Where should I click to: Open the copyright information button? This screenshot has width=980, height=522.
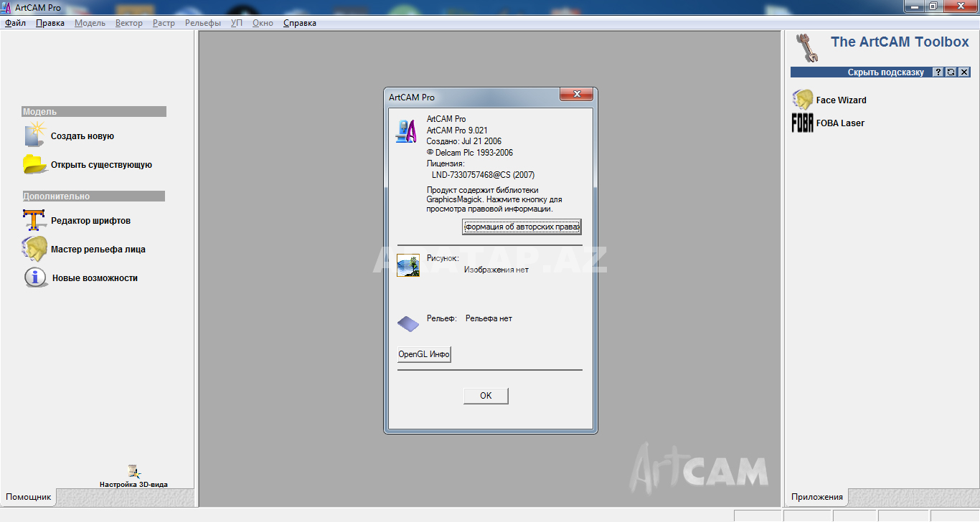(x=522, y=227)
